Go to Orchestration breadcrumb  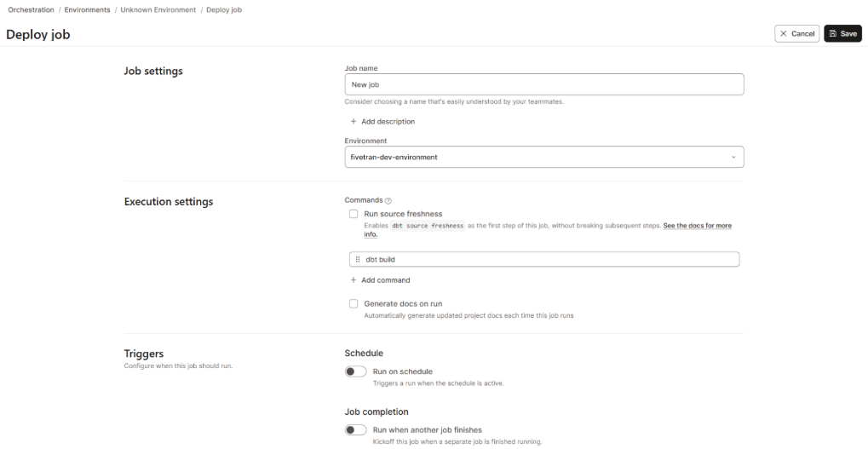(x=31, y=9)
